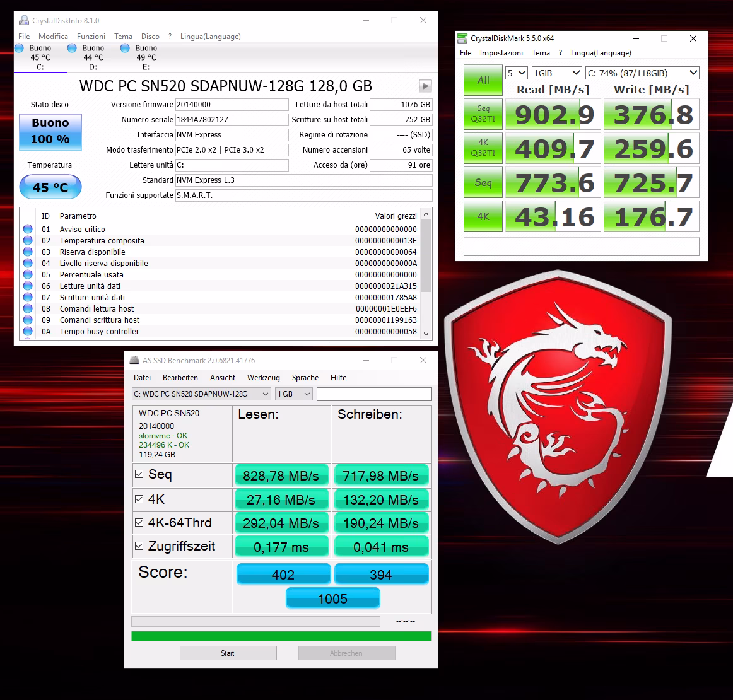Click the empty text field in AS SSD
The image size is (733, 700).
point(374,394)
